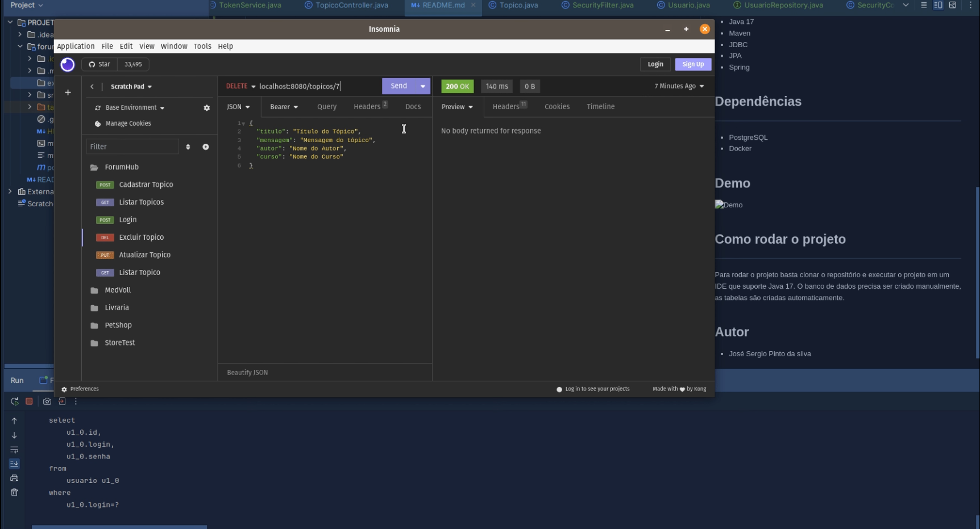Open the Cookies response tab
Screen dimensions: 980x529
pos(557,107)
